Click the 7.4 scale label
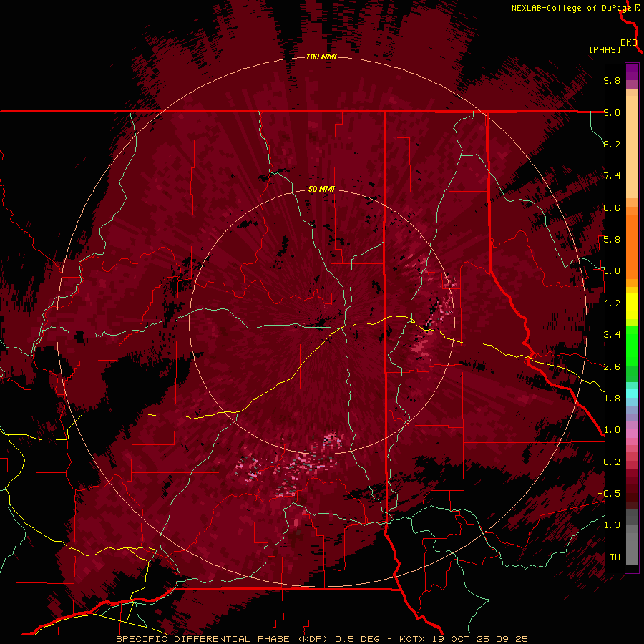This screenshot has width=644, height=644. point(612,176)
